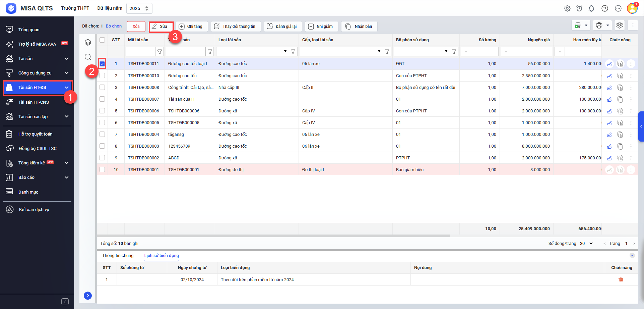Viewport: 644px width, 309px height.
Task: Toggle the select-all header checkbox
Action: tap(102, 40)
